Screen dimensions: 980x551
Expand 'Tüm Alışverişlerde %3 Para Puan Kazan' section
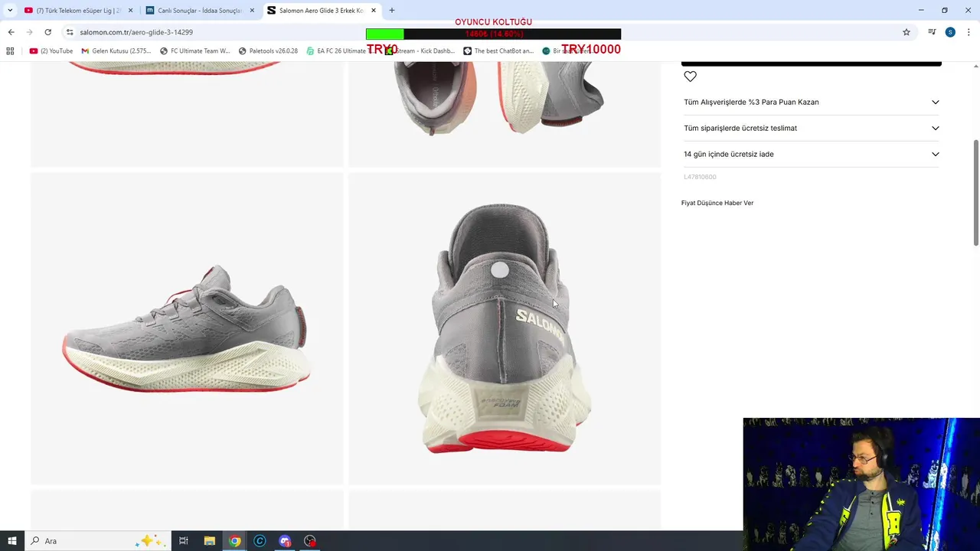(811, 102)
